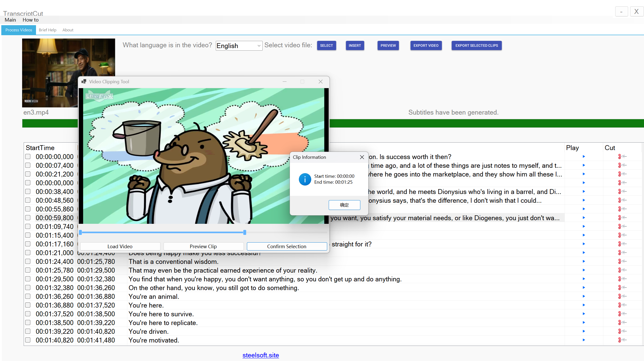Minimize the TranscriptCut window with the dash button
Image resolution: width=644 pixels, height=361 pixels.
click(x=621, y=12)
